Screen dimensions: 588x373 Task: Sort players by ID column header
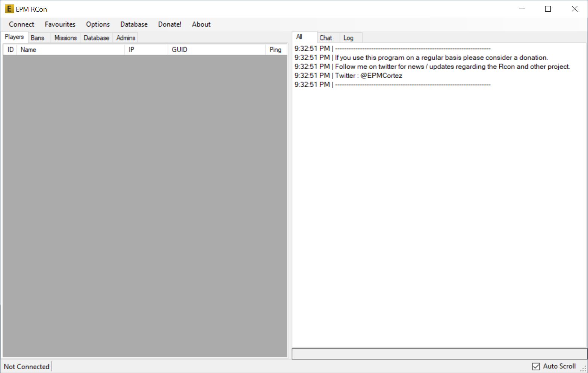click(x=11, y=50)
